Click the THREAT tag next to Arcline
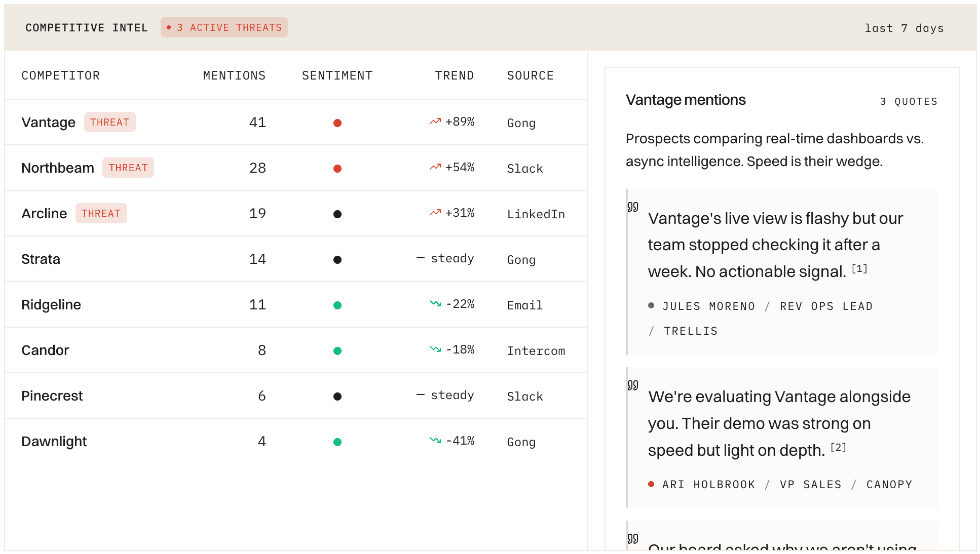 (x=101, y=213)
